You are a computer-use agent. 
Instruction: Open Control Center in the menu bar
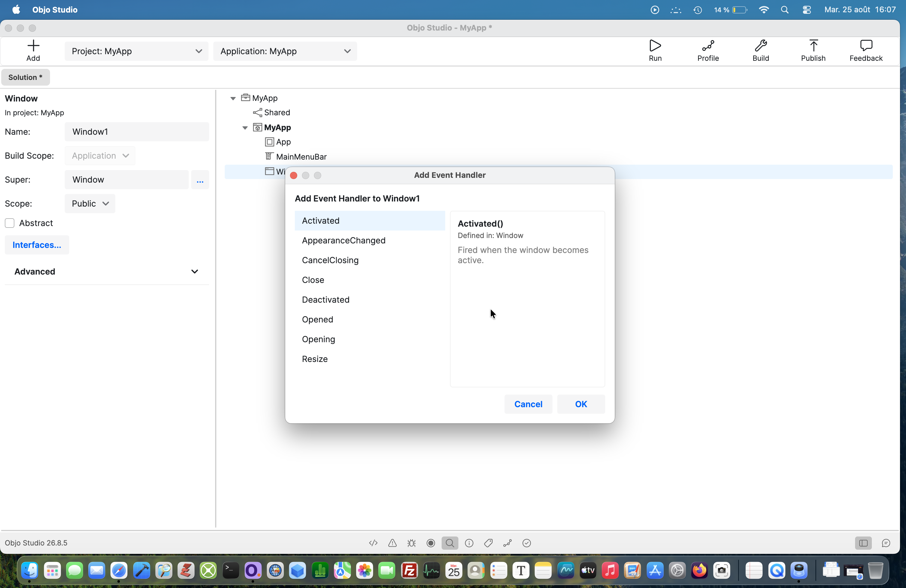807,10
